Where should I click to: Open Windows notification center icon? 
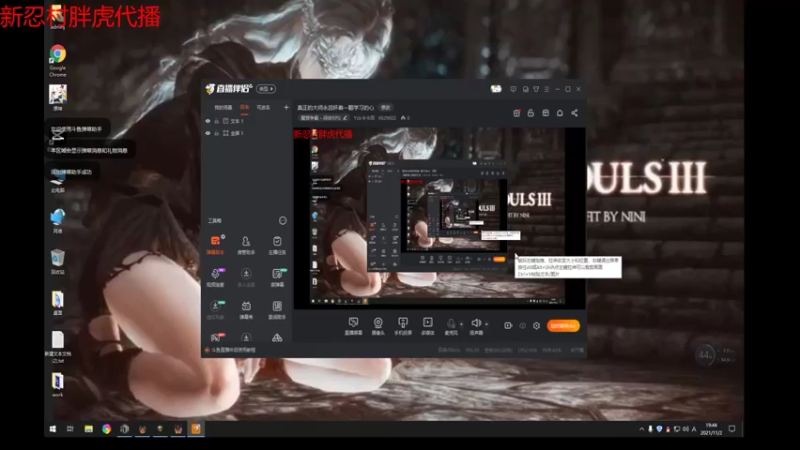pyautogui.click(x=732, y=429)
